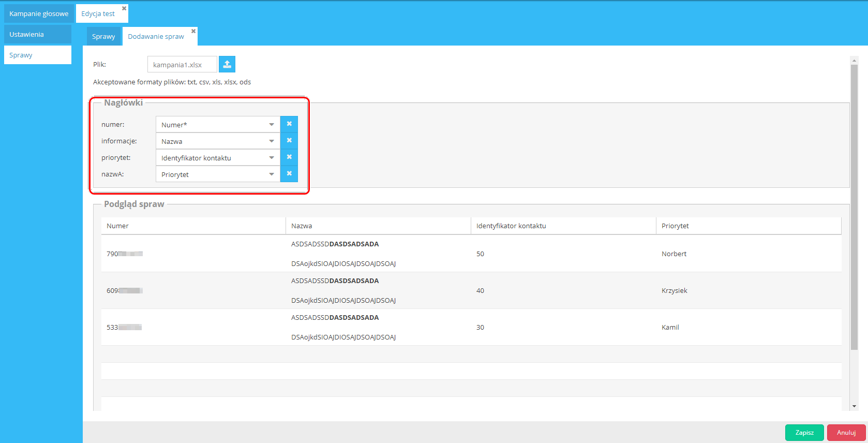Viewport: 868px width, 443px height.
Task: Click the Nazwa column header
Action: point(378,226)
